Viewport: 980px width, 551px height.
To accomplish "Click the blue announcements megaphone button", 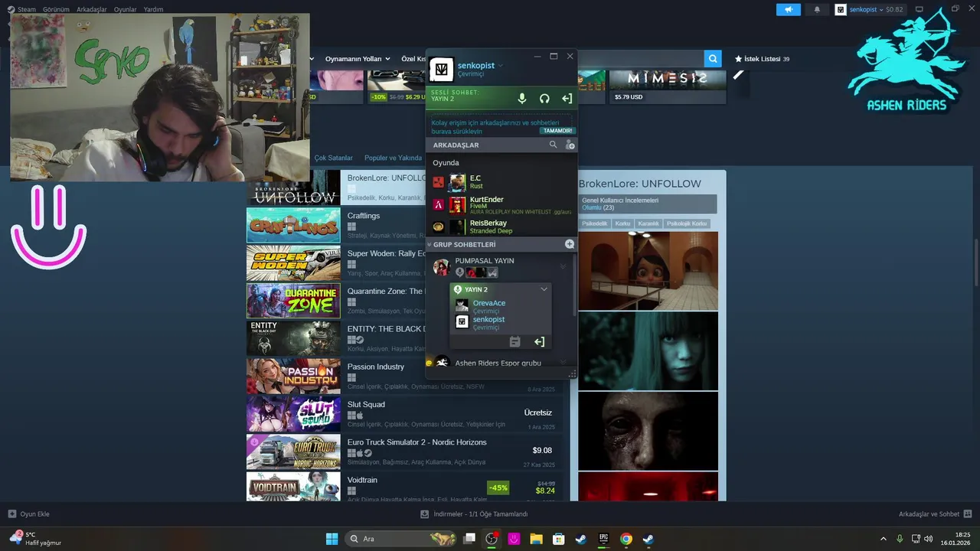I will click(x=788, y=9).
